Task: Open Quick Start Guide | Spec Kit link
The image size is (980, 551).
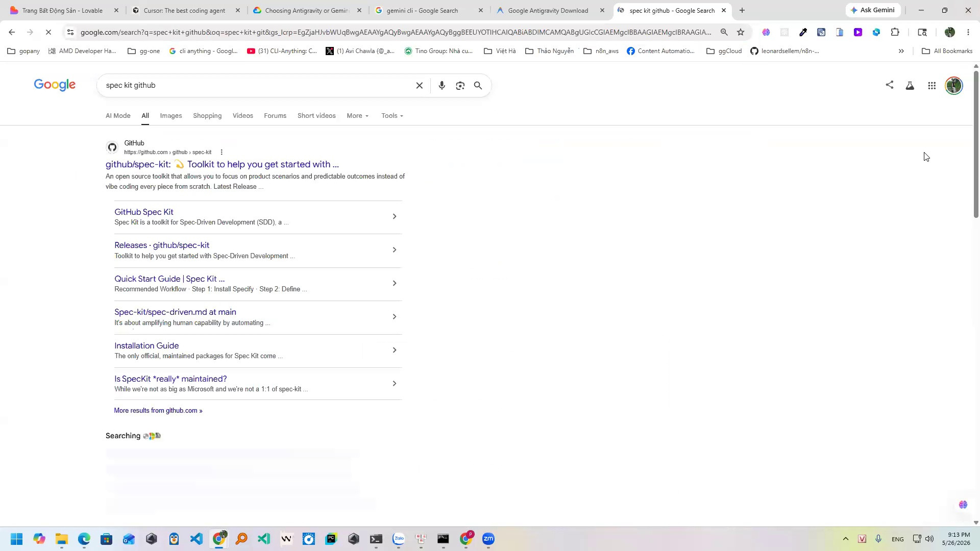Action: click(169, 279)
